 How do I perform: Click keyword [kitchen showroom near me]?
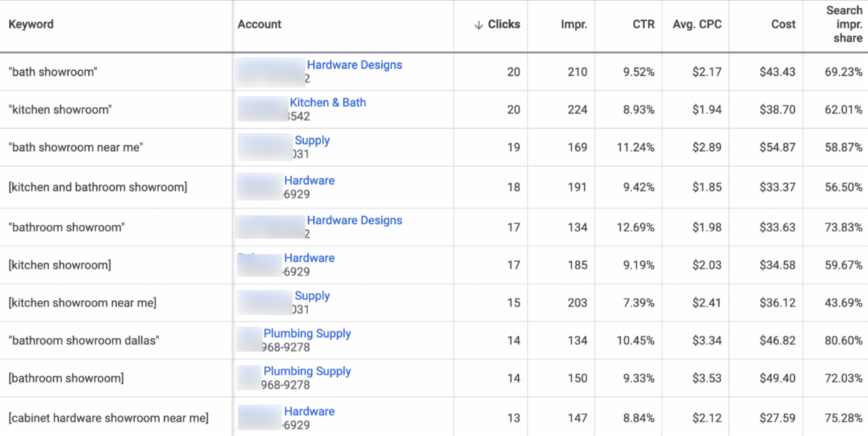pyautogui.click(x=82, y=303)
